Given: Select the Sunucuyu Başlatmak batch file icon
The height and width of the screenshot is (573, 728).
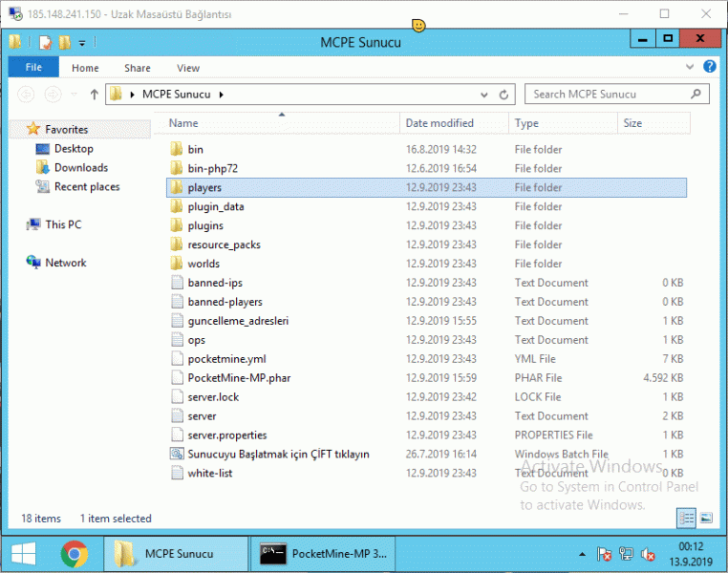Looking at the screenshot, I should (x=177, y=454).
